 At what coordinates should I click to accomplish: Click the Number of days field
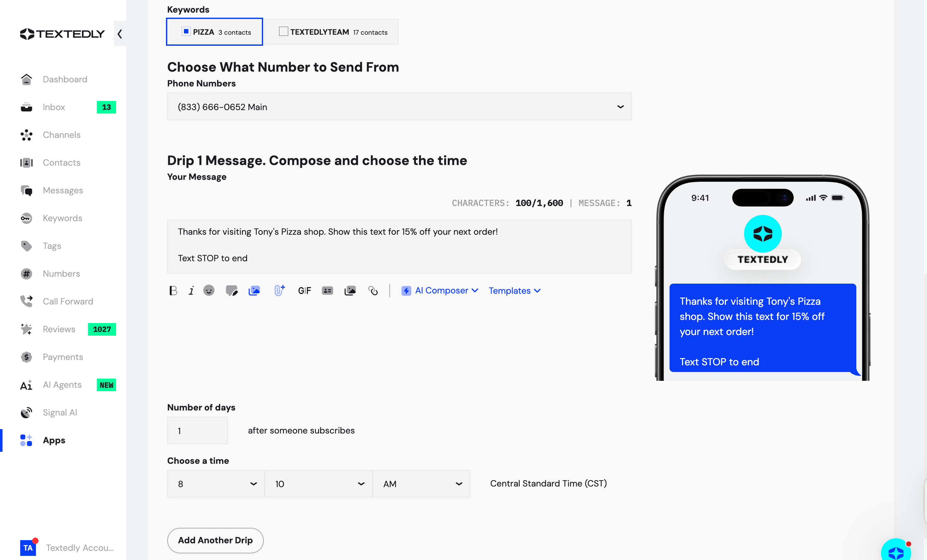coord(198,430)
